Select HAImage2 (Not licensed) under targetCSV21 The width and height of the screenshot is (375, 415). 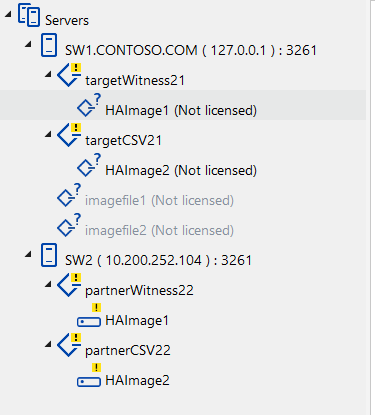(181, 170)
